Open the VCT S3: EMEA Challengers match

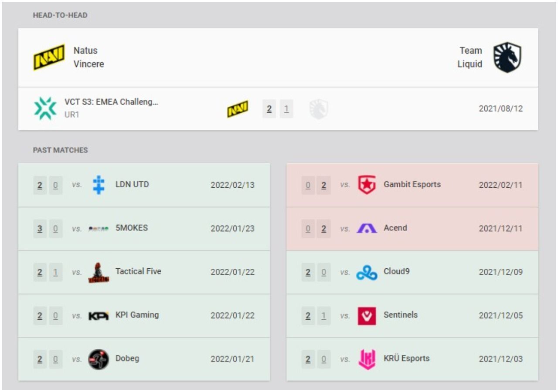[x=278, y=109]
